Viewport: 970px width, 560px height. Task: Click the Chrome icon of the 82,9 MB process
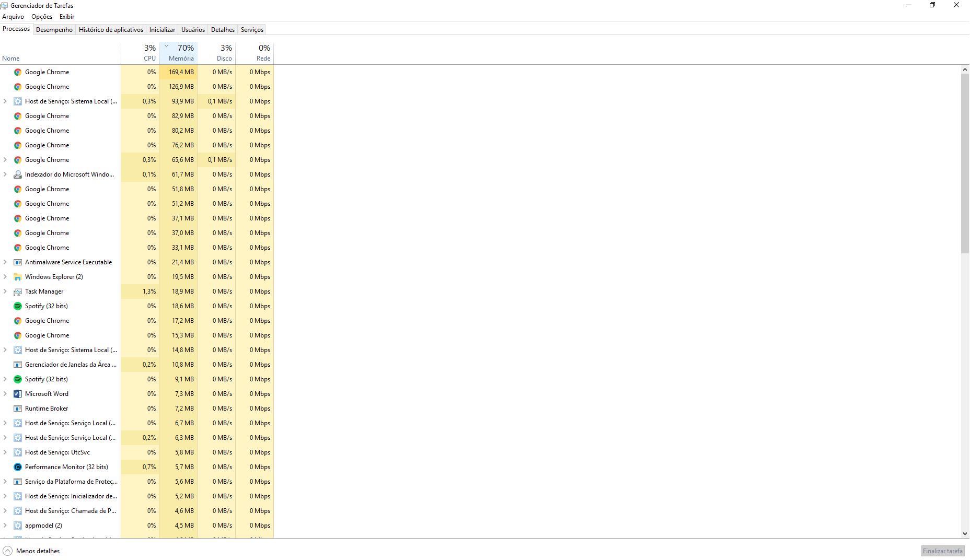point(18,116)
